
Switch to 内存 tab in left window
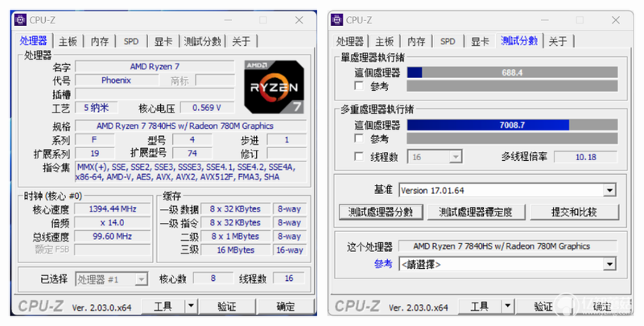[x=100, y=42]
